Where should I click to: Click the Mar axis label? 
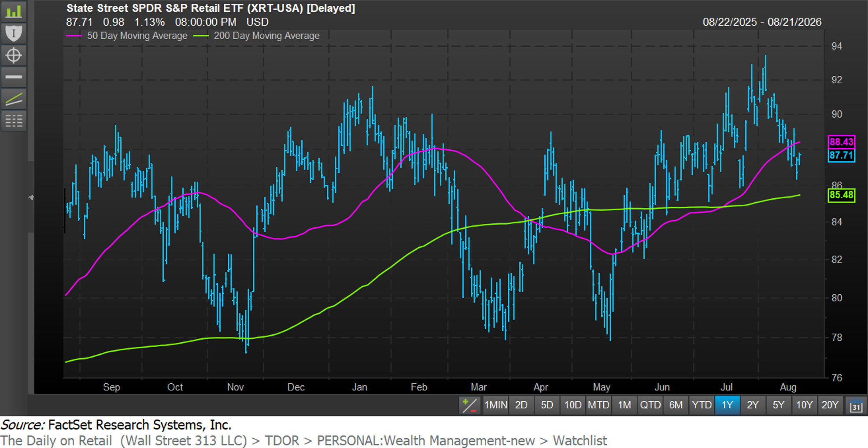(479, 387)
